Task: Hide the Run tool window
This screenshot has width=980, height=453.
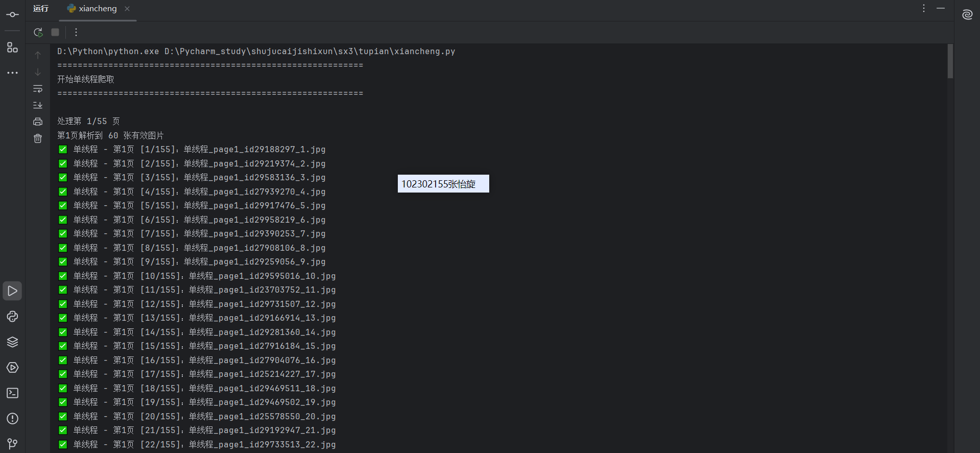Action: 941,8
